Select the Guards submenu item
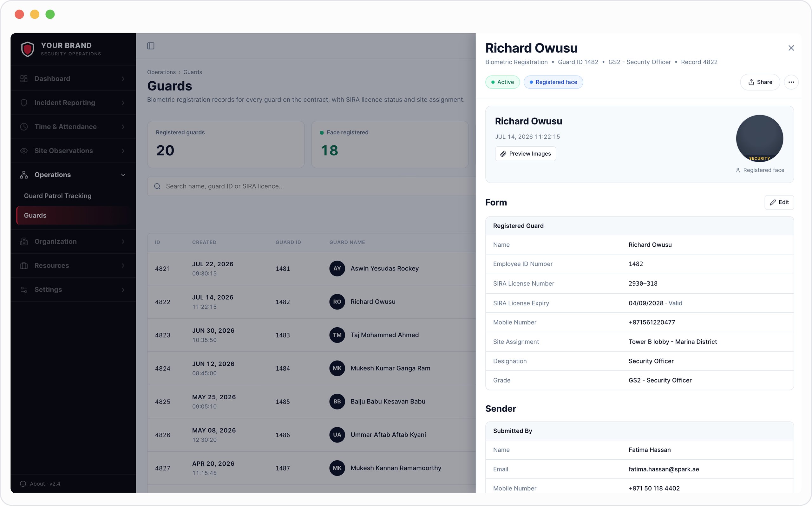Viewport: 812px width, 506px height. point(73,216)
